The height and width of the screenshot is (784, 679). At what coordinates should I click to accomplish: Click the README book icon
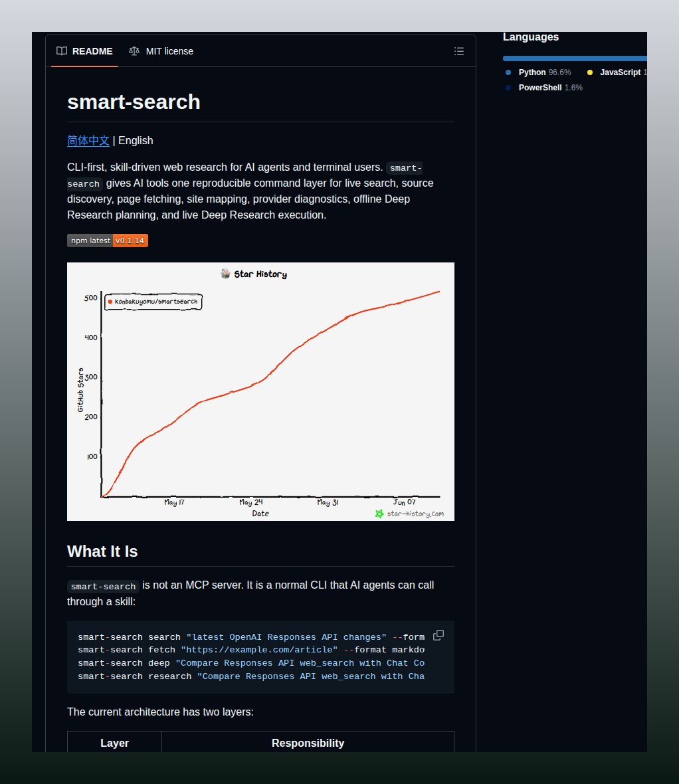(x=62, y=51)
